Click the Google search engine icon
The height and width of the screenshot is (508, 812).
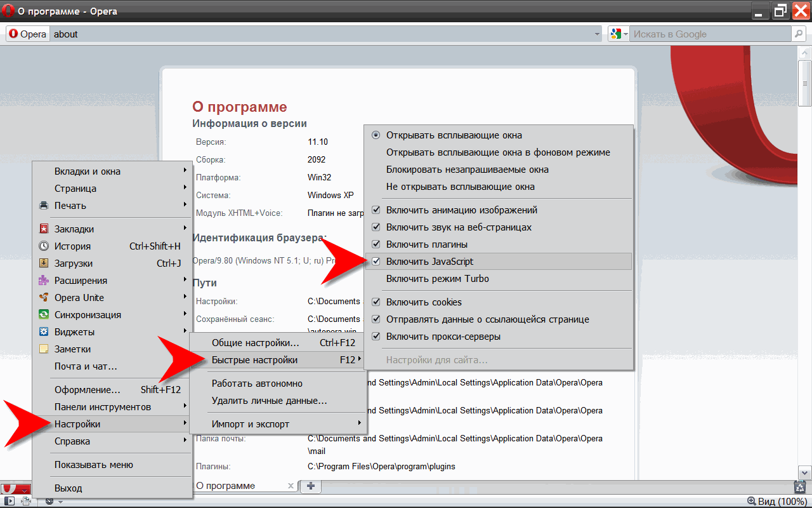[x=615, y=34]
